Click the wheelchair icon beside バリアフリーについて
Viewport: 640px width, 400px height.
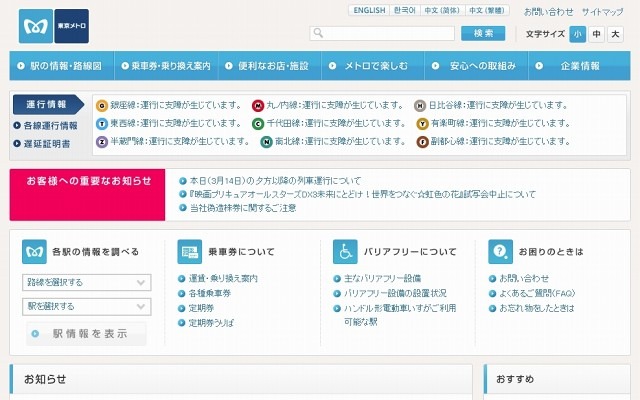coord(345,252)
